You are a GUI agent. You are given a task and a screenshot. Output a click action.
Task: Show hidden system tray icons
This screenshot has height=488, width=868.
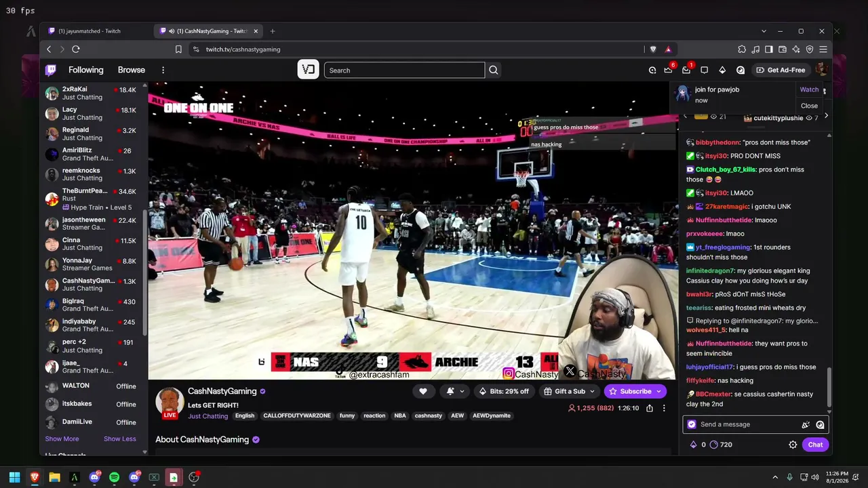tap(775, 477)
